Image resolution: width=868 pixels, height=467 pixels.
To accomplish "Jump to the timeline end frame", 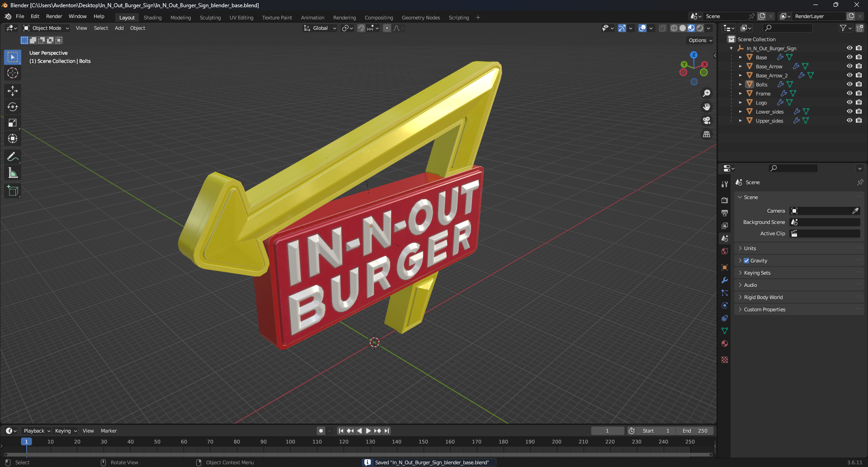I will tap(387, 431).
